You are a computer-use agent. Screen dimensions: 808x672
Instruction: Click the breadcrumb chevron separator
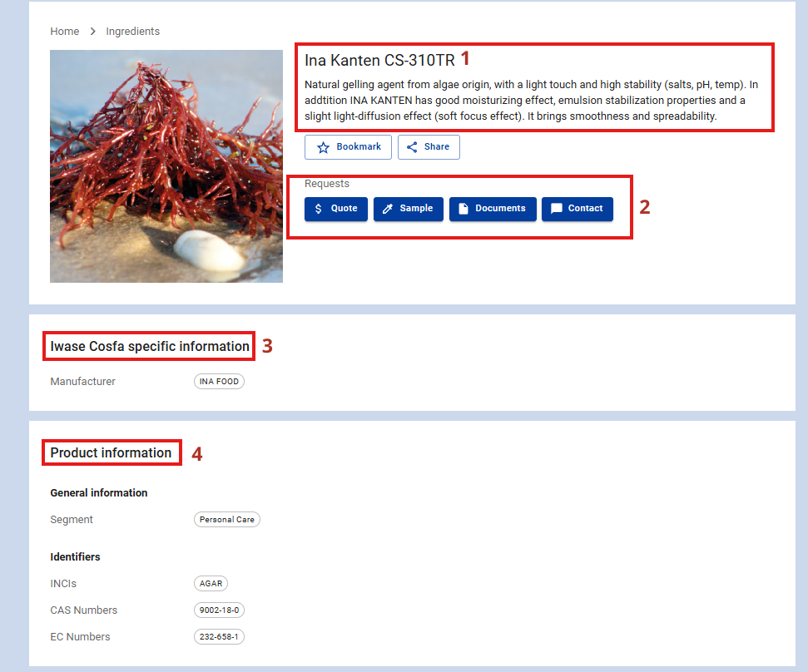click(x=92, y=32)
